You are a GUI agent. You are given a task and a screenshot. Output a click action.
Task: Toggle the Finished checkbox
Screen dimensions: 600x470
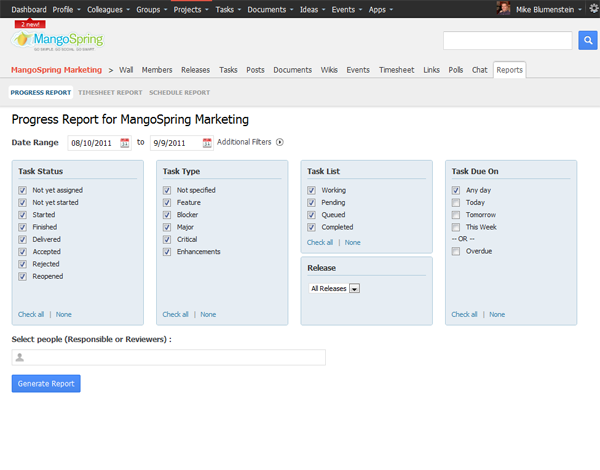tap(23, 227)
